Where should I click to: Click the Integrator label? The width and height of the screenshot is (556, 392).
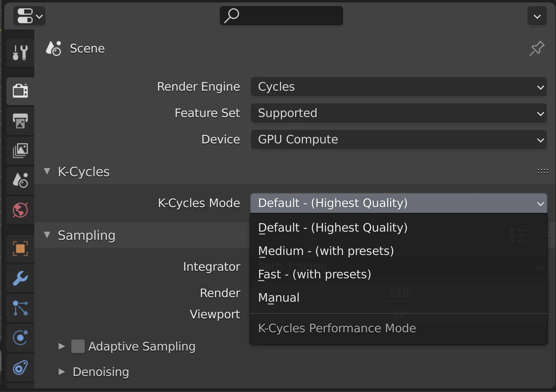click(x=212, y=267)
